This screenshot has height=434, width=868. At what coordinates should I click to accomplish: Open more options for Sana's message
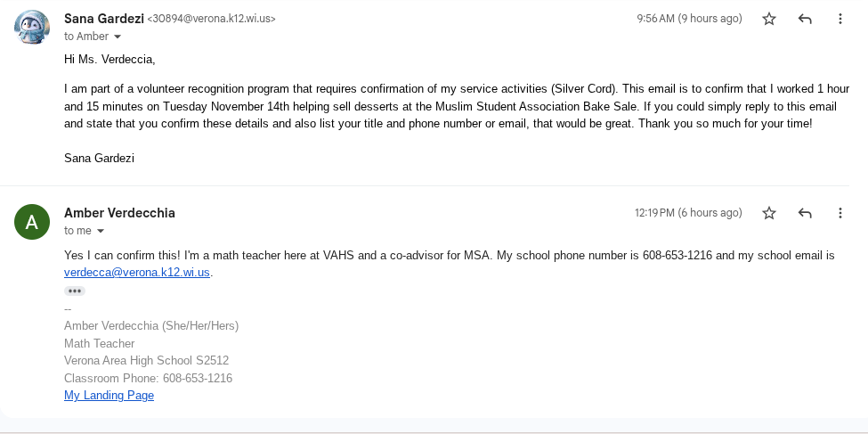840,19
